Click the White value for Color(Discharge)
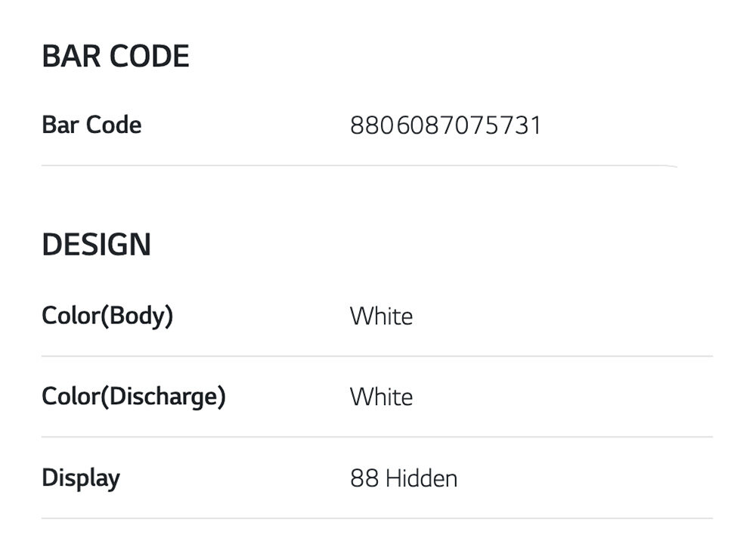Image resolution: width=756 pixels, height=553 pixels. (381, 397)
